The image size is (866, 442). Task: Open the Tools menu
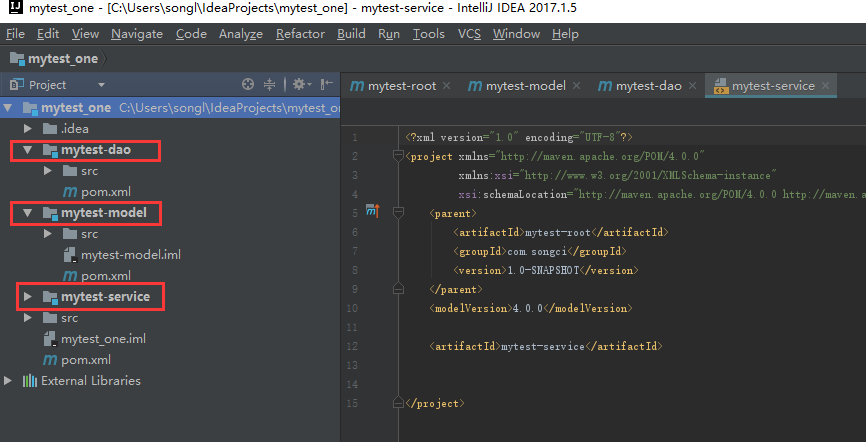(x=429, y=34)
